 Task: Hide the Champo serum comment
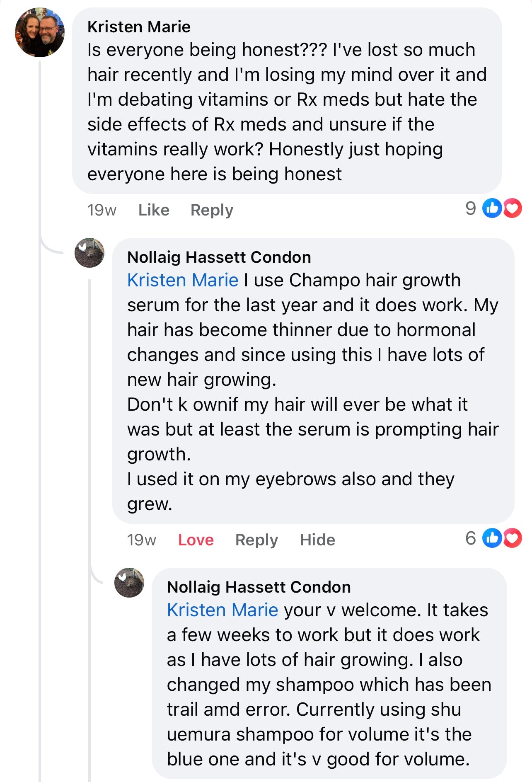pyautogui.click(x=317, y=540)
